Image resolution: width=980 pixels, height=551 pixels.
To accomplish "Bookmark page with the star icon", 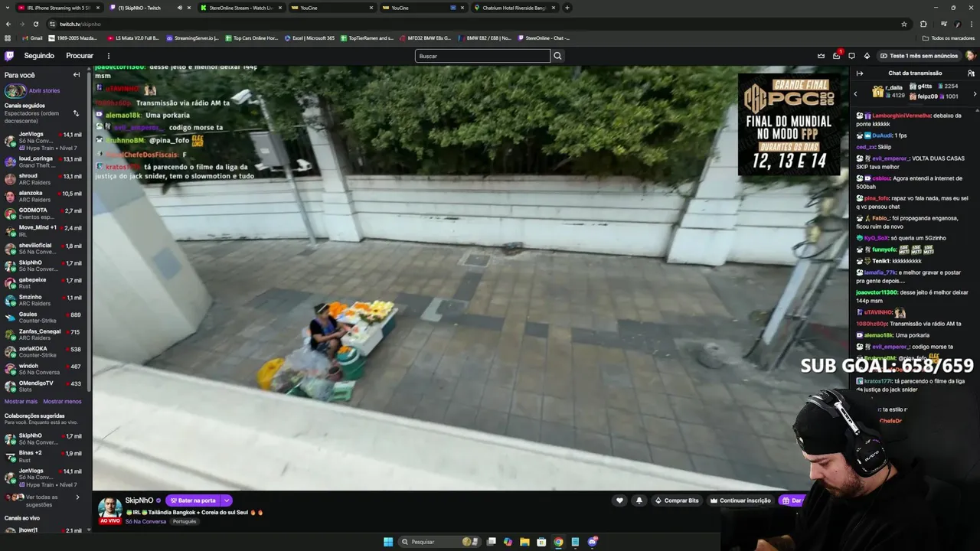I will tap(904, 24).
